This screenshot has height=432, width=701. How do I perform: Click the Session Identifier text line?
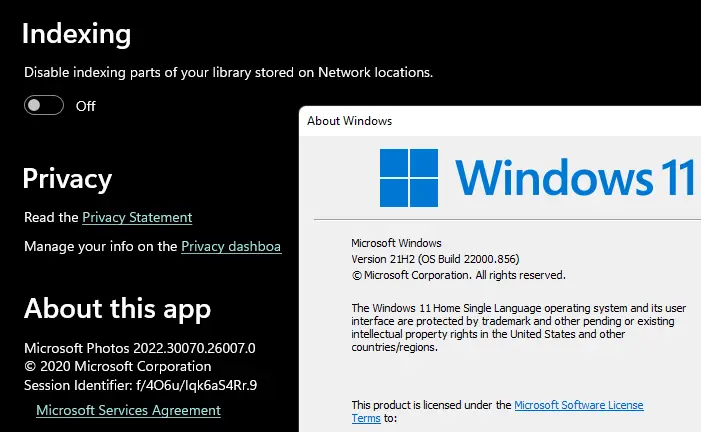[x=141, y=385]
